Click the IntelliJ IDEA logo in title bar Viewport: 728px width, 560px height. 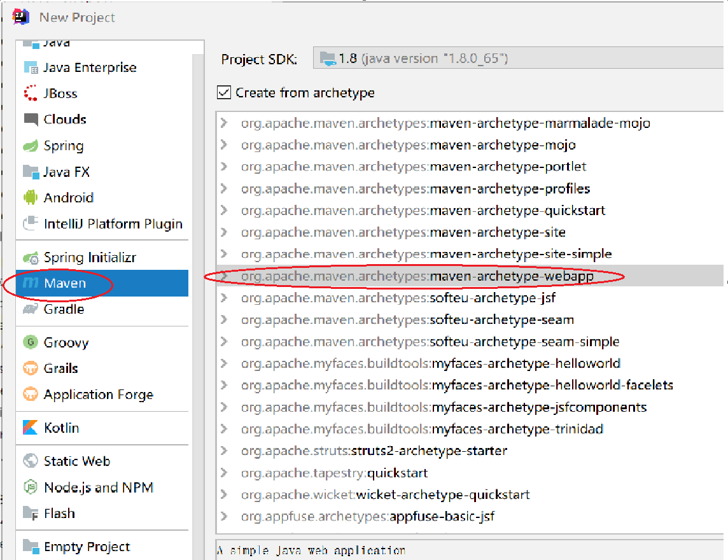(20, 17)
